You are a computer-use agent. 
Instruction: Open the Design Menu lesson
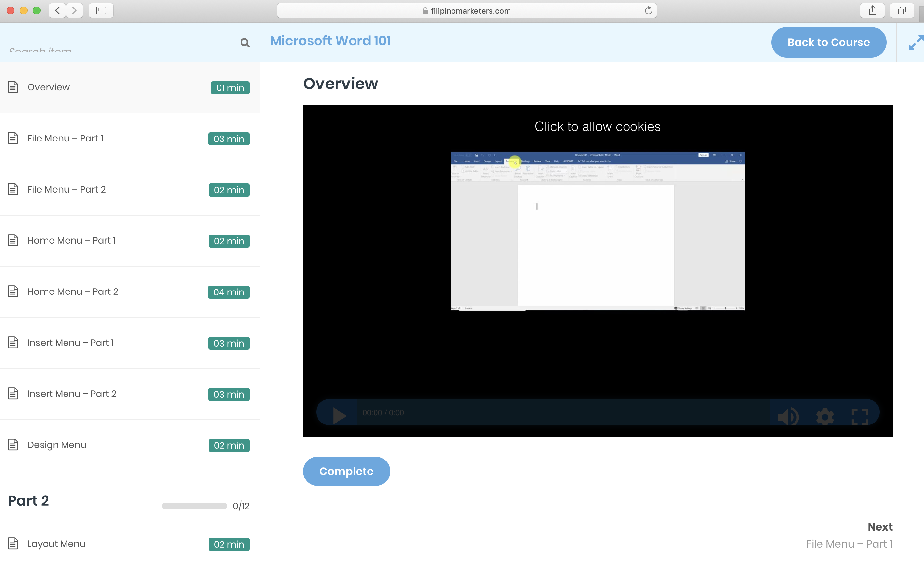[x=130, y=445]
